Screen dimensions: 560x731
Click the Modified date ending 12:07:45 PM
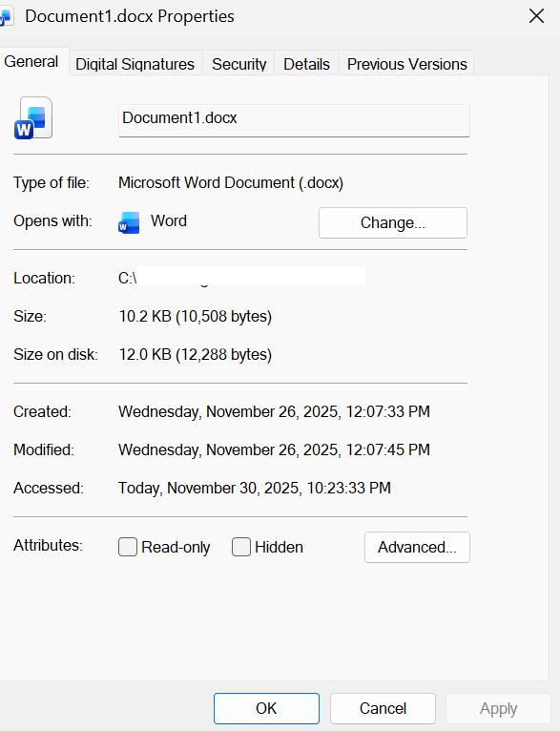pyautogui.click(x=274, y=449)
